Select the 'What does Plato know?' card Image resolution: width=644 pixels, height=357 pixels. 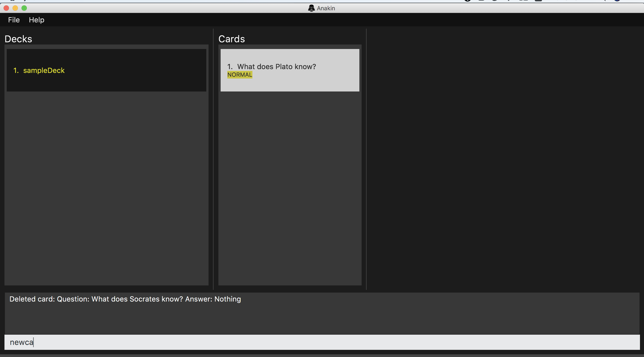click(x=290, y=70)
